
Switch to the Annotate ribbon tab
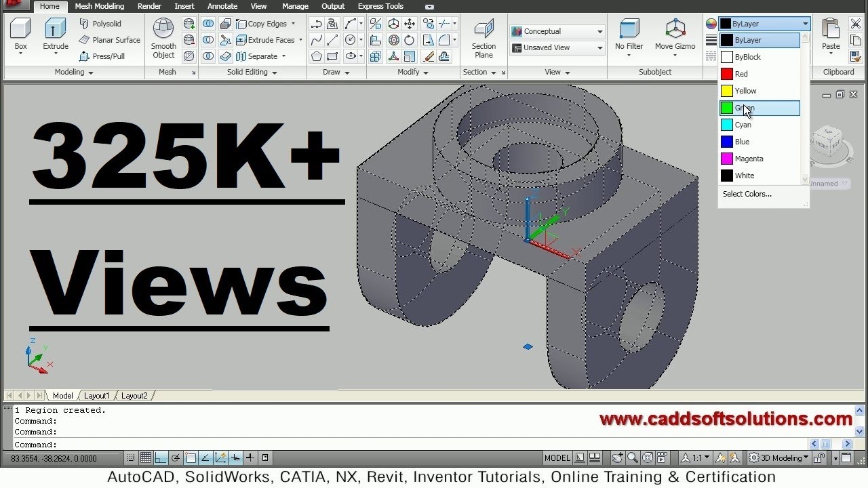(x=222, y=6)
